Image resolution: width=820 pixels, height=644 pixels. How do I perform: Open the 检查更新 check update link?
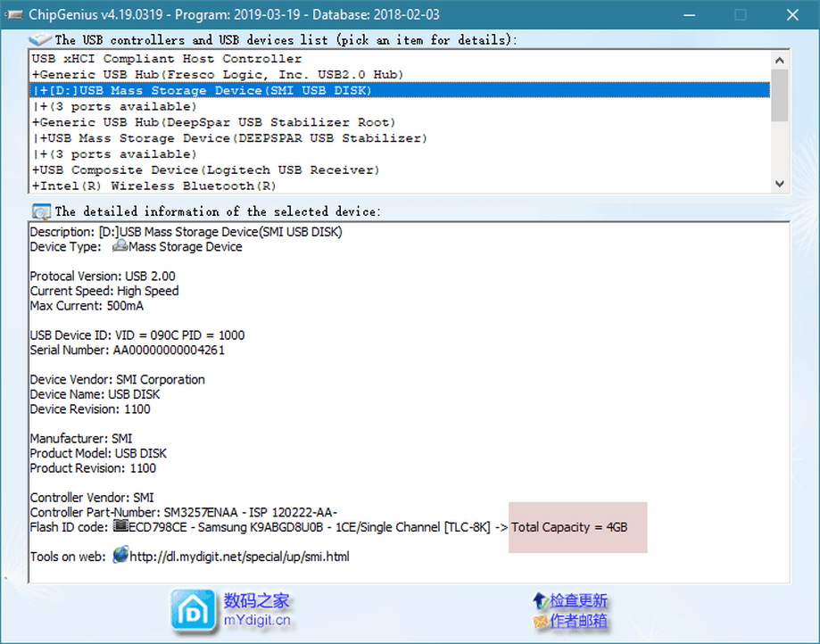(x=578, y=600)
